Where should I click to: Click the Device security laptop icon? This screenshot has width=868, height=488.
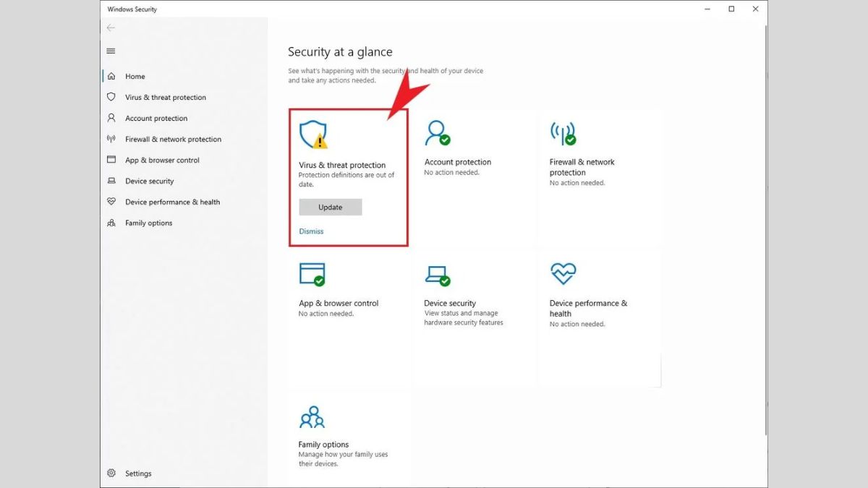click(x=437, y=275)
